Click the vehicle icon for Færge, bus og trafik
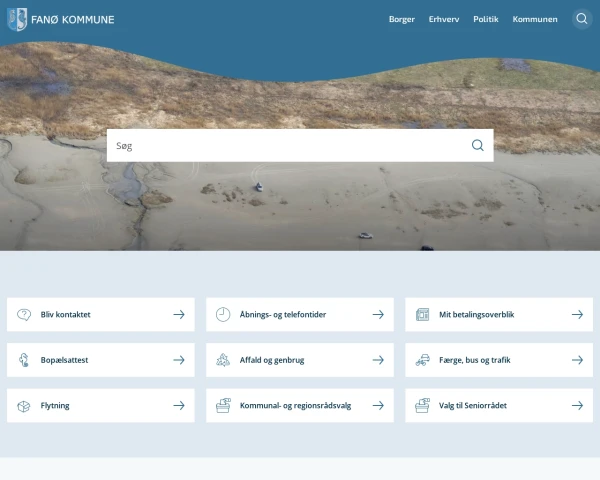Screen dimensions: 600x480 click(x=422, y=360)
